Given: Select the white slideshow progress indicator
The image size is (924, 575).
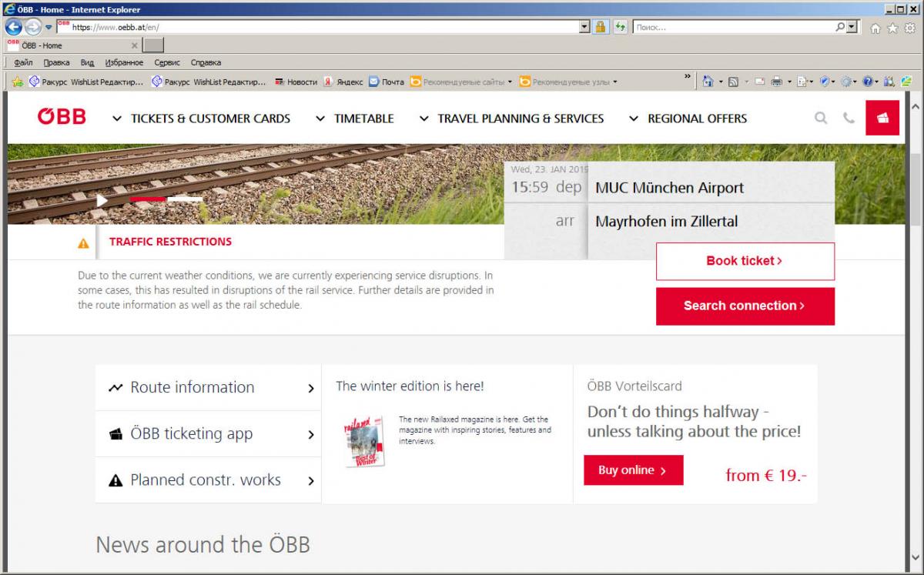Looking at the screenshot, I should click(x=186, y=199).
